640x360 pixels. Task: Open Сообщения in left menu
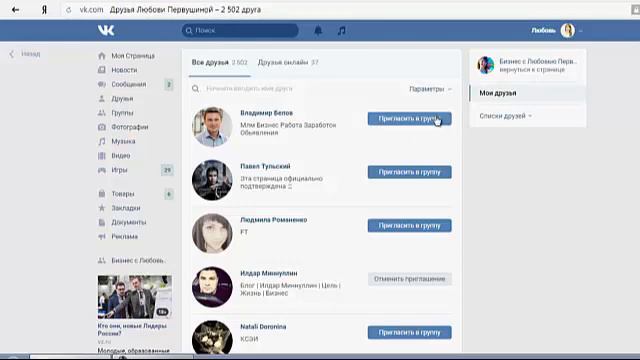click(128, 84)
